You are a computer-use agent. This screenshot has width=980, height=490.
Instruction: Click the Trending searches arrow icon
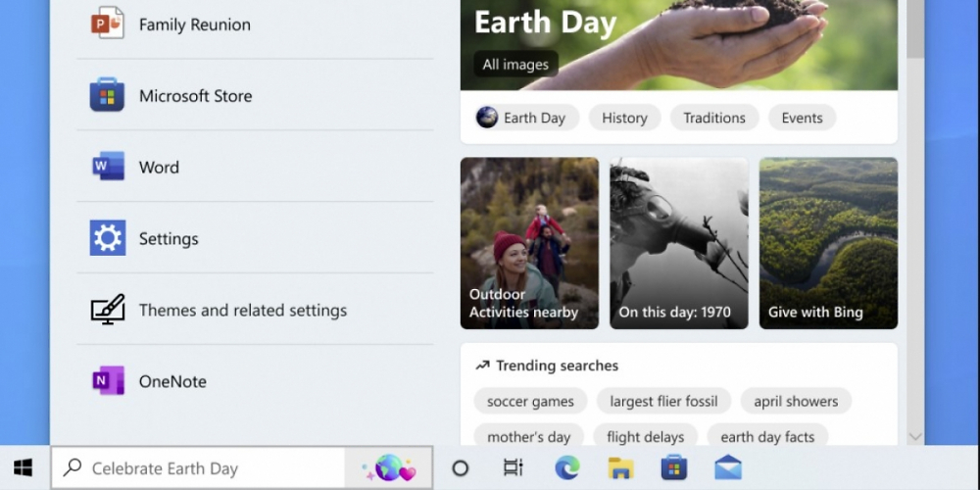(482, 366)
